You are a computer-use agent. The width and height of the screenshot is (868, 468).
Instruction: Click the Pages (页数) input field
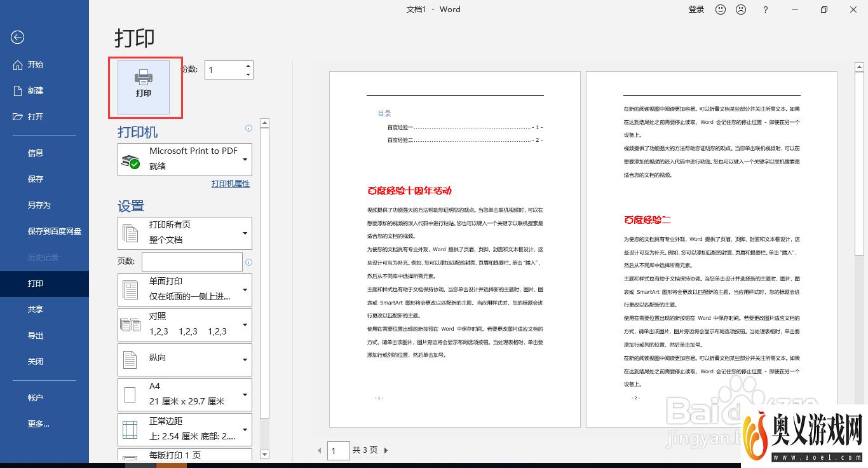point(192,262)
